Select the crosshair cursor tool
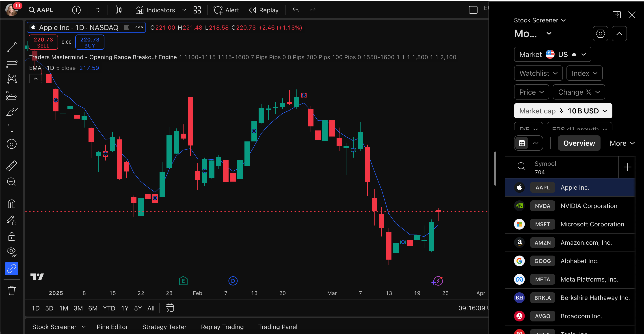The height and width of the screenshot is (334, 644). (x=12, y=31)
